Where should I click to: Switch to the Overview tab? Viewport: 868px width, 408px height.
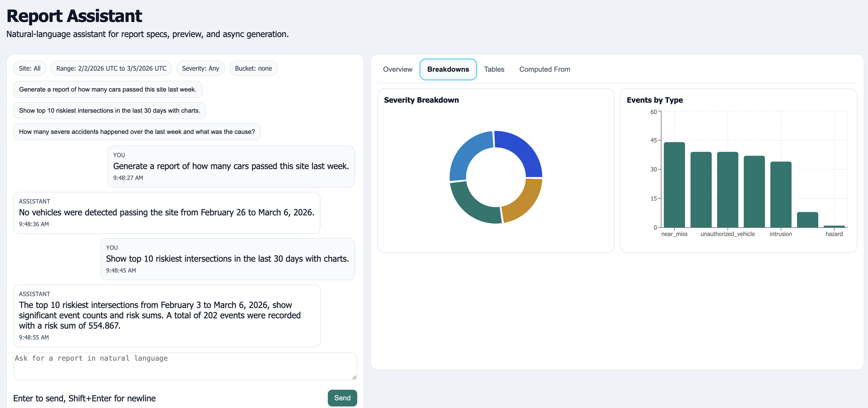tap(398, 69)
